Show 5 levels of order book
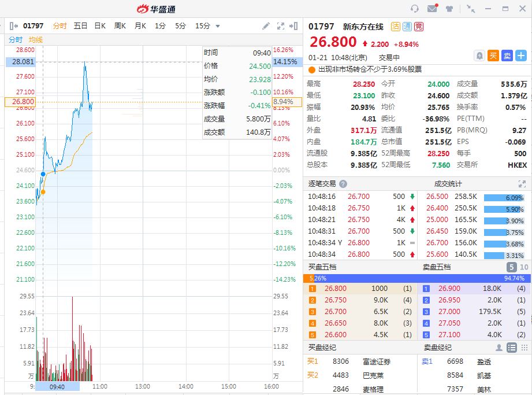The height and width of the screenshot is (395, 532). pos(512,267)
